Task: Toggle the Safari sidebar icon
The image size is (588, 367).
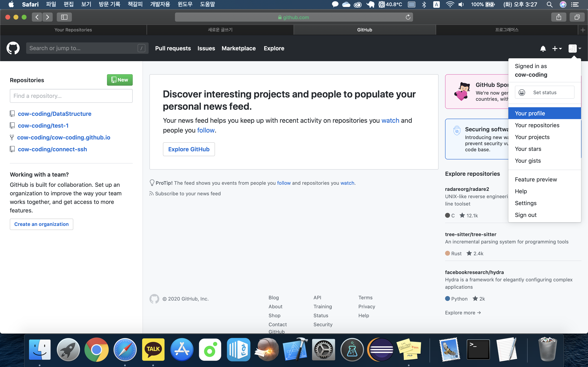Action: [x=64, y=17]
